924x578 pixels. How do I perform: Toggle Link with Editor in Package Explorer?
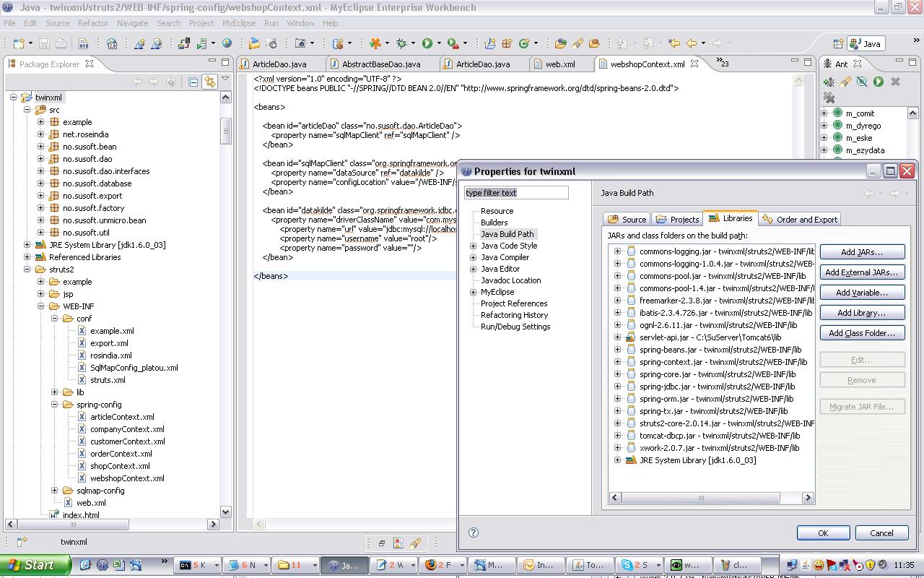click(x=209, y=82)
